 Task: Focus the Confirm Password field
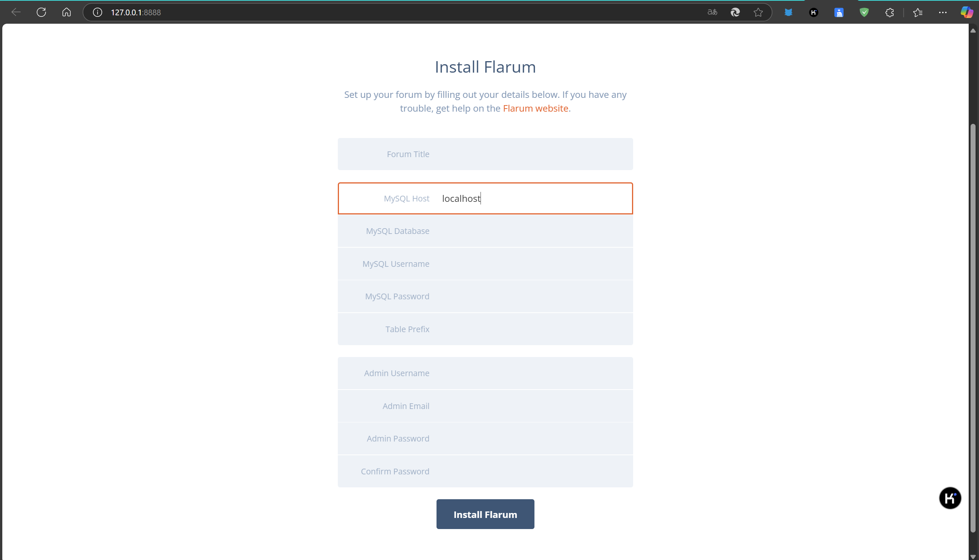point(531,472)
